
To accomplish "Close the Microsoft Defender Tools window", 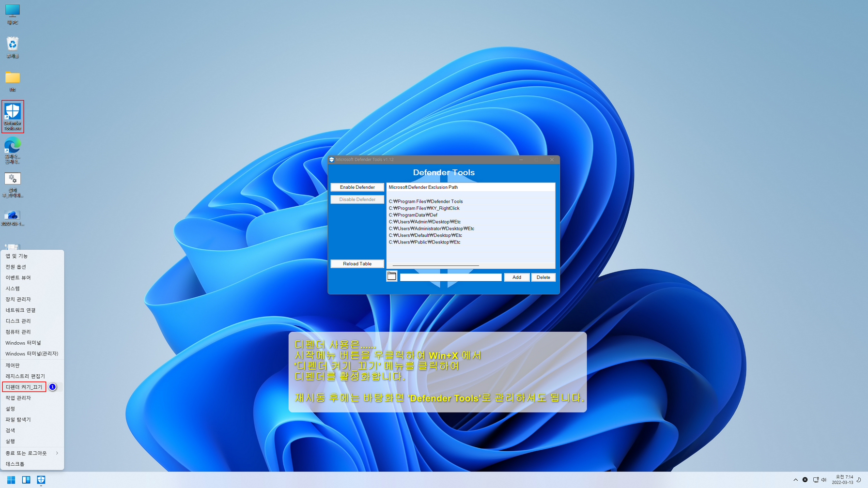I will 552,159.
